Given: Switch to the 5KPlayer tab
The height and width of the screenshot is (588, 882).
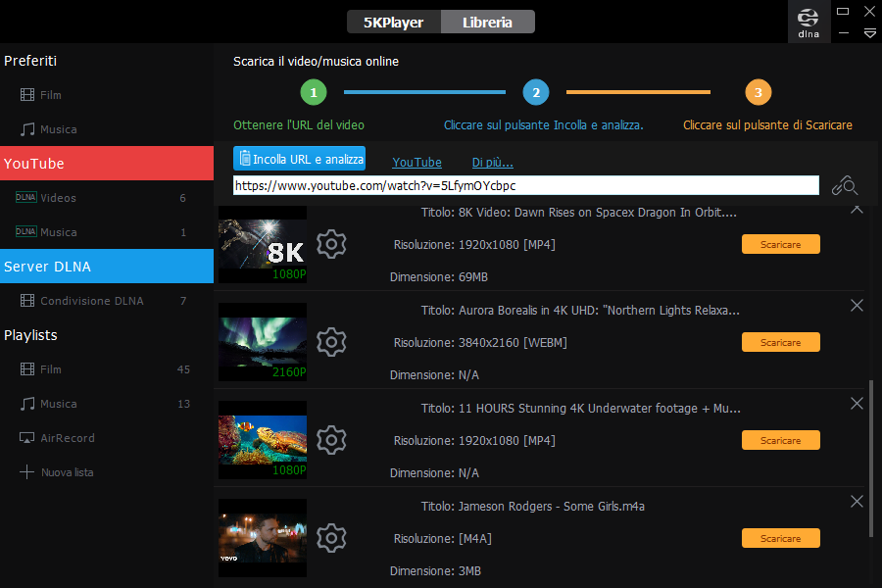Looking at the screenshot, I should click(x=393, y=22).
